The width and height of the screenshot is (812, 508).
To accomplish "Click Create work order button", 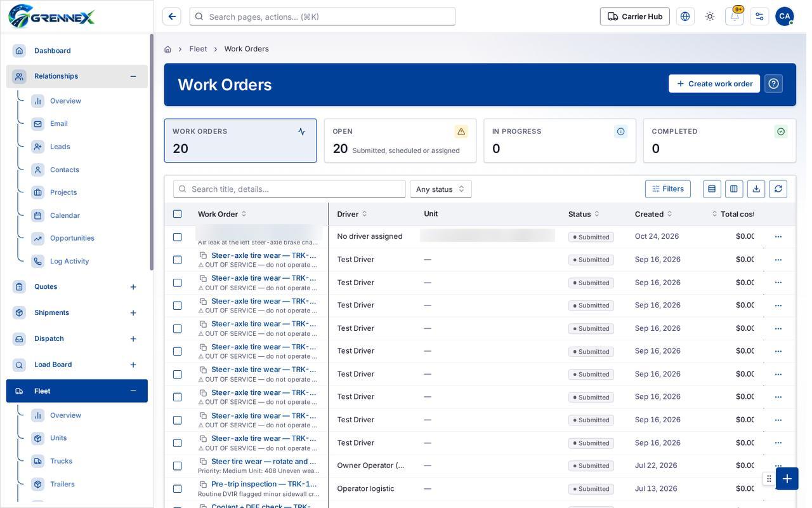I will pos(714,84).
